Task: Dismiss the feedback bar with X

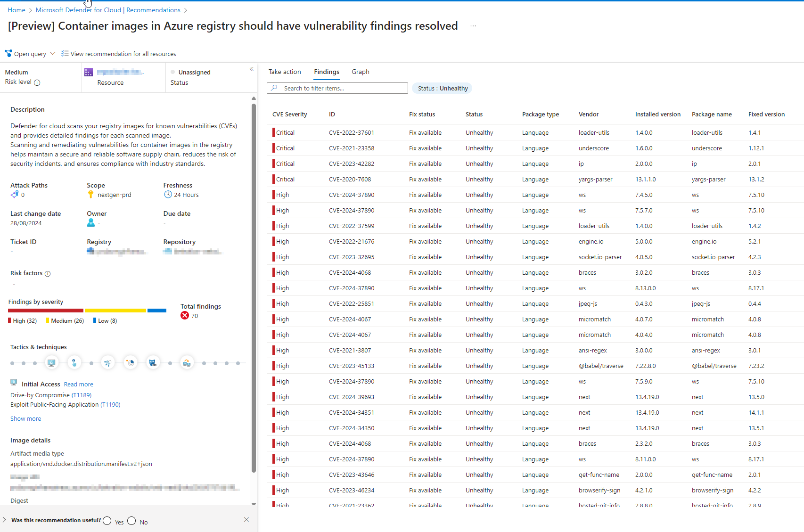Action: tap(246, 519)
